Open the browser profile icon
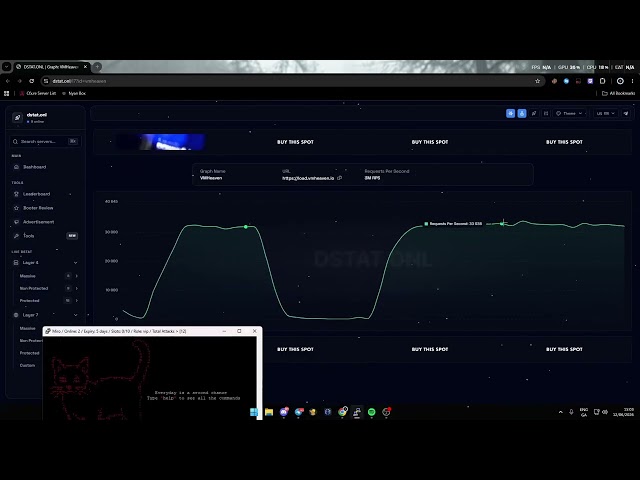The image size is (640, 480). pyautogui.click(x=620, y=81)
